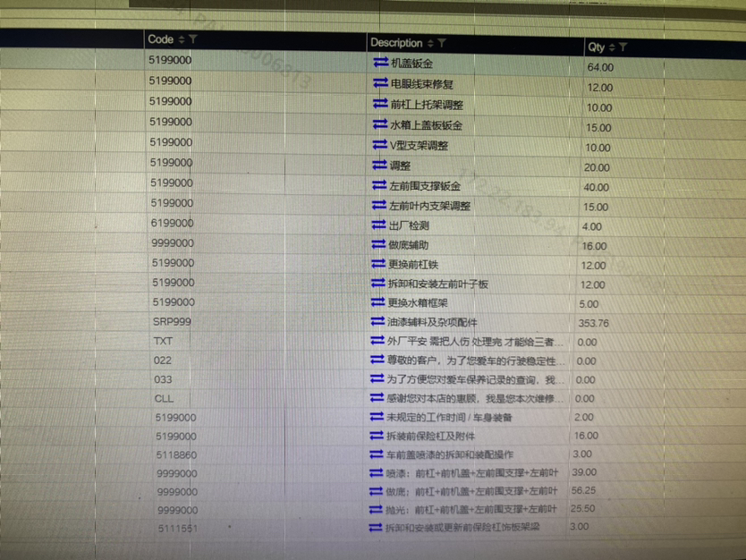This screenshot has width=746, height=560.
Task: Select the code cell 022
Action: pyautogui.click(x=162, y=361)
